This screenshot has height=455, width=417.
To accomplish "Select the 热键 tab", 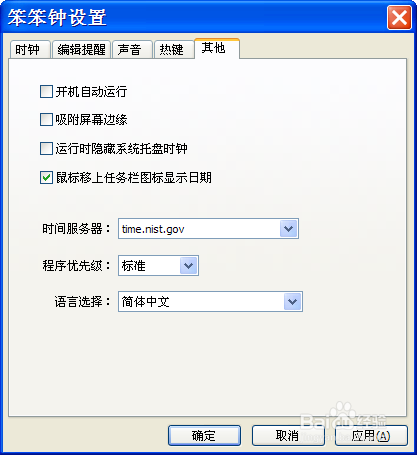I will 174,50.
